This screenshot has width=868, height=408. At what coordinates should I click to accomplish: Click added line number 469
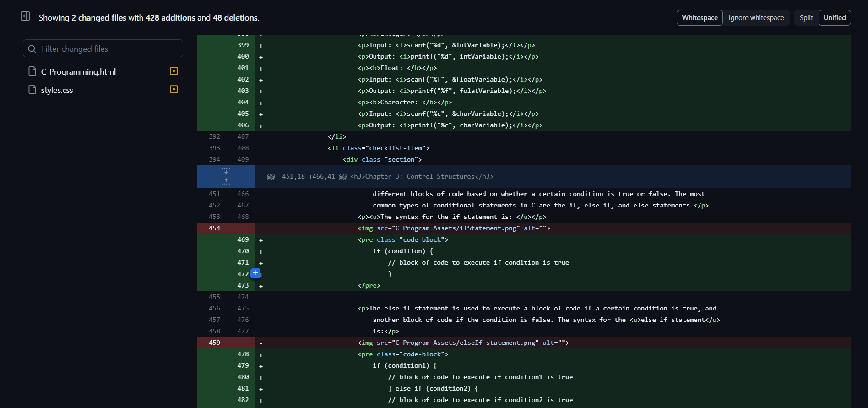pos(243,239)
